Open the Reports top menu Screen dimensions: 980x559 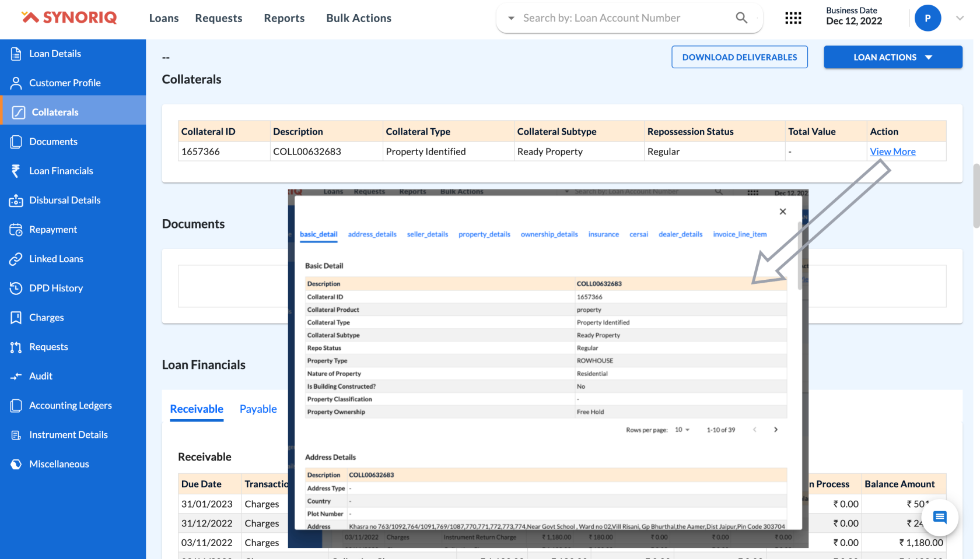coord(284,18)
